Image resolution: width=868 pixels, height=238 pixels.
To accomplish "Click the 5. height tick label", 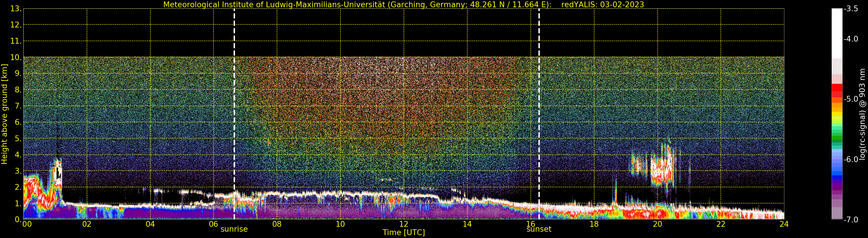I will pyautogui.click(x=18, y=138).
